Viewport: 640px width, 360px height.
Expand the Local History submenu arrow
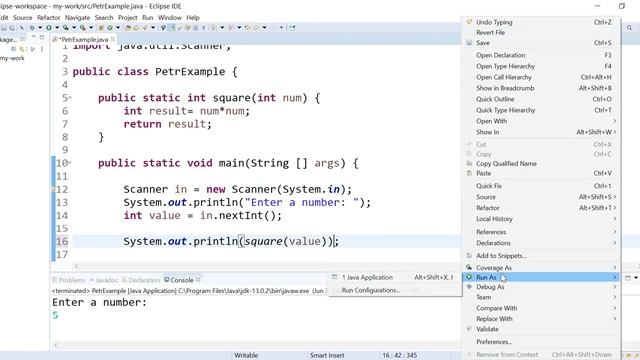coord(614,219)
